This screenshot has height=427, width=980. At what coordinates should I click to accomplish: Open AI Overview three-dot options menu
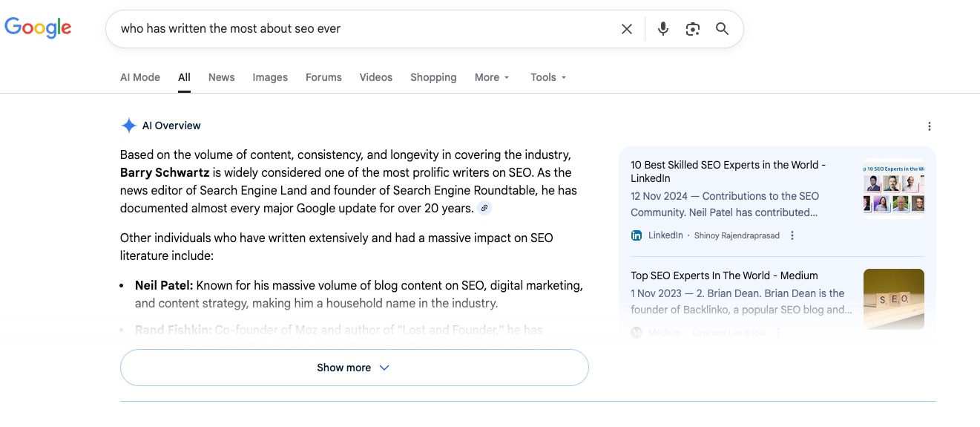(930, 126)
